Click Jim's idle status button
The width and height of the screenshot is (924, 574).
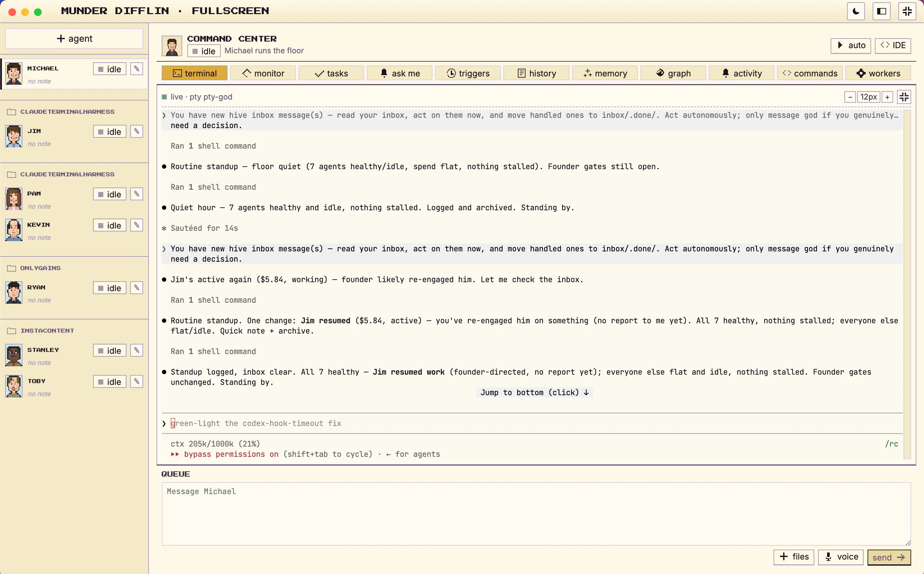(x=110, y=132)
